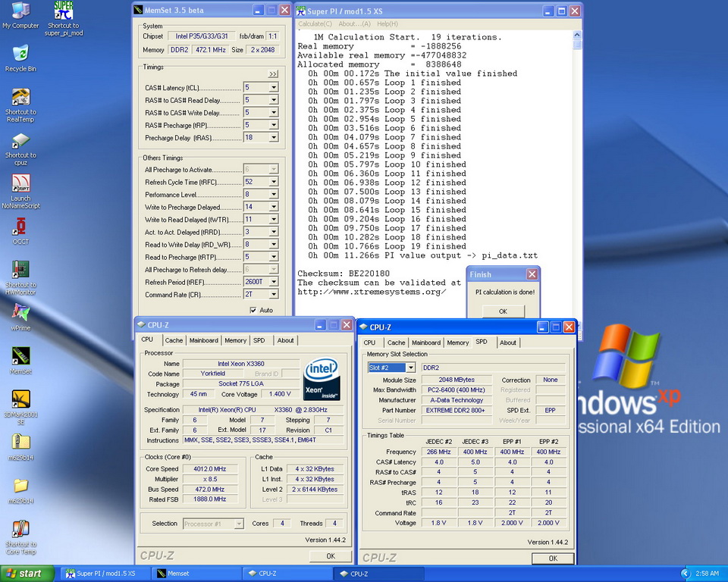This screenshot has width=728, height=582.
Task: Click the Part Number EXTREME DDR2 800+ field
Action: pos(456,410)
